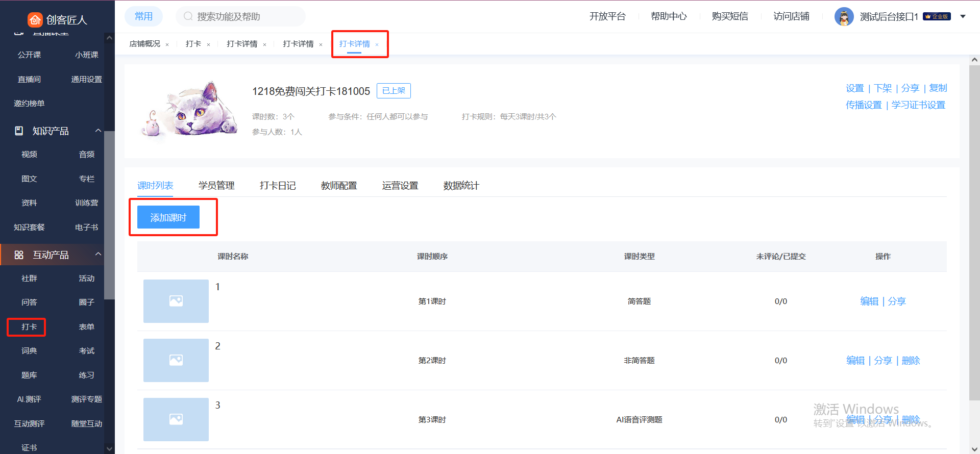This screenshot has width=980, height=454.
Task: Collapse the 知识产品 menu section
Action: pos(98,131)
